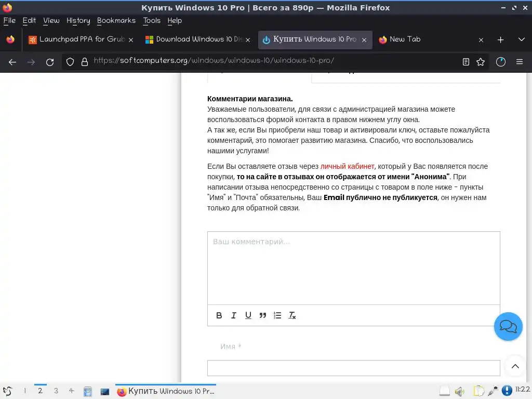This screenshot has height=399, width=532.
Task: View site security padlock info
Action: (x=85, y=62)
